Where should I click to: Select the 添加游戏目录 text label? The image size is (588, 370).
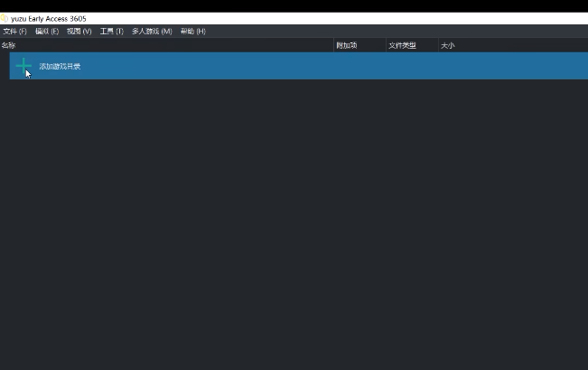coord(60,66)
